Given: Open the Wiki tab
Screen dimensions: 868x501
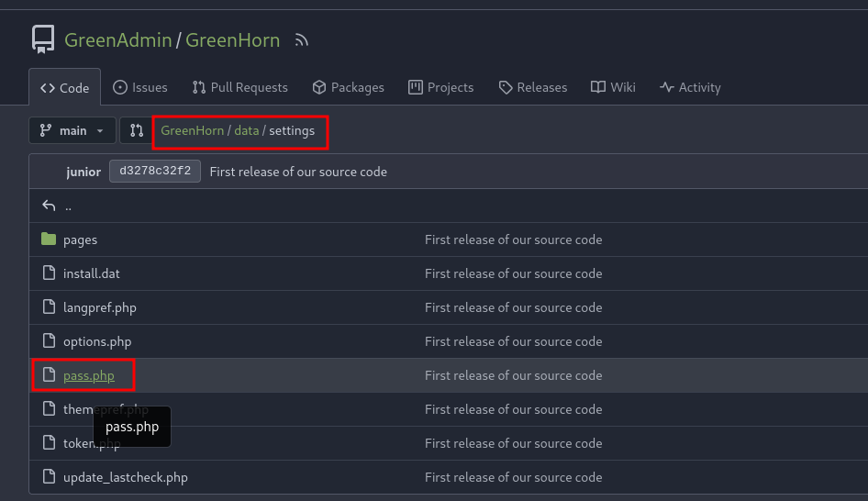Looking at the screenshot, I should (613, 87).
